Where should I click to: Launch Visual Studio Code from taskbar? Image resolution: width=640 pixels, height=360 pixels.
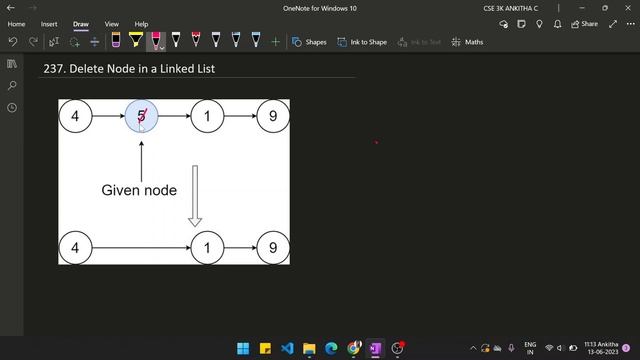click(287, 348)
